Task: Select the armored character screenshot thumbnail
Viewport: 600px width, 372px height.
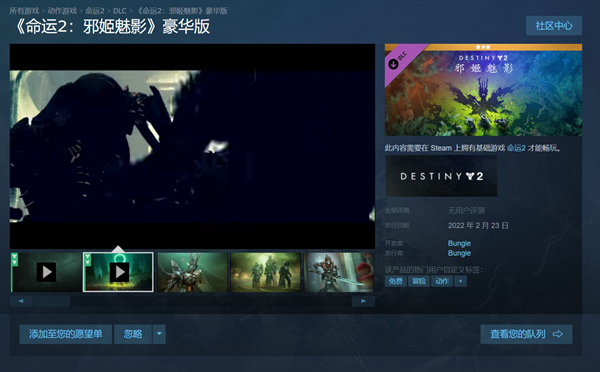Action: coord(192,272)
